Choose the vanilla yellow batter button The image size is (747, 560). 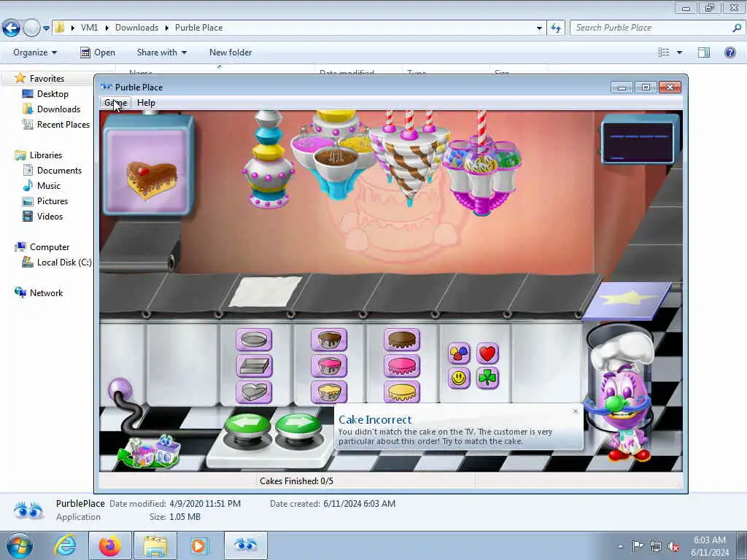329,392
